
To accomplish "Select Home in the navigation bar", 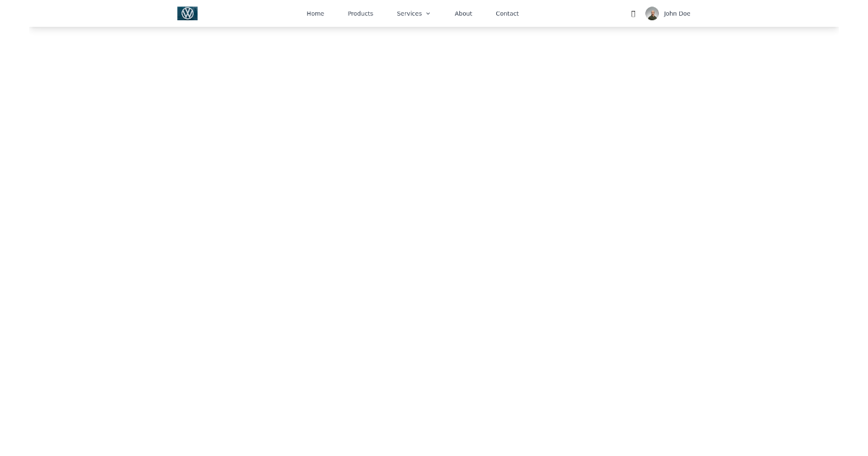I will [x=315, y=13].
